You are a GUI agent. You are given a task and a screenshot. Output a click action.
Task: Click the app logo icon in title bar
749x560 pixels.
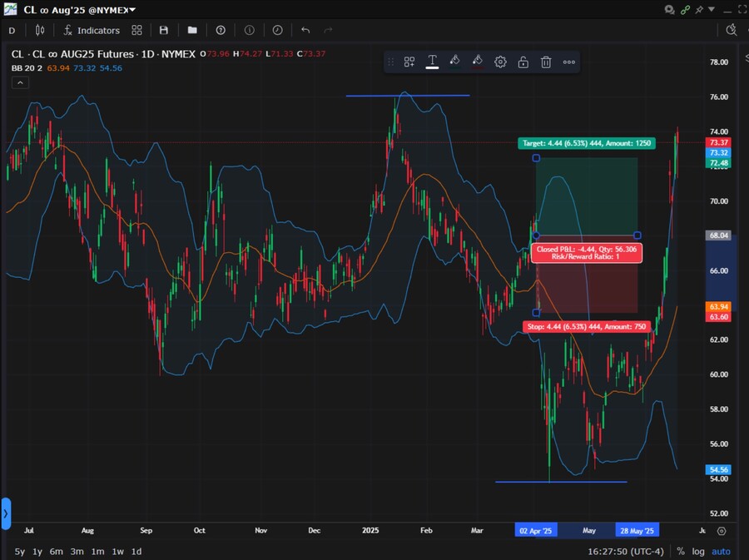point(10,9)
